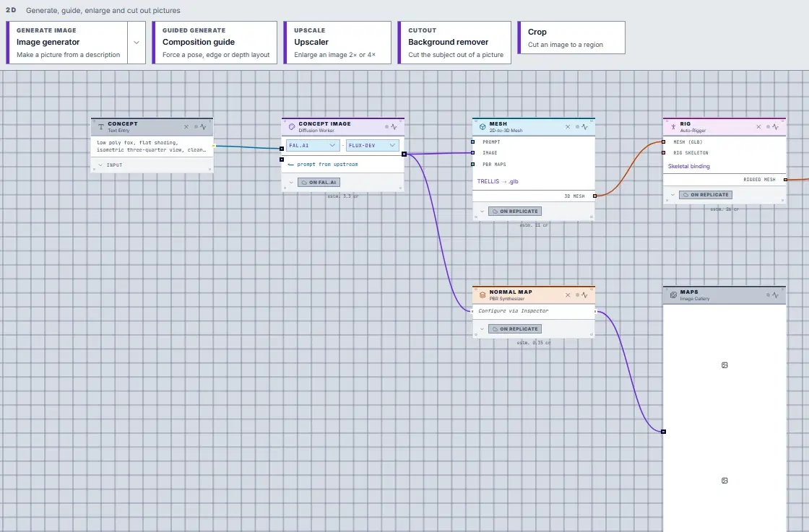Expand the Normal Map node's footer chevron
This screenshot has width=809, height=532.
pos(482,329)
